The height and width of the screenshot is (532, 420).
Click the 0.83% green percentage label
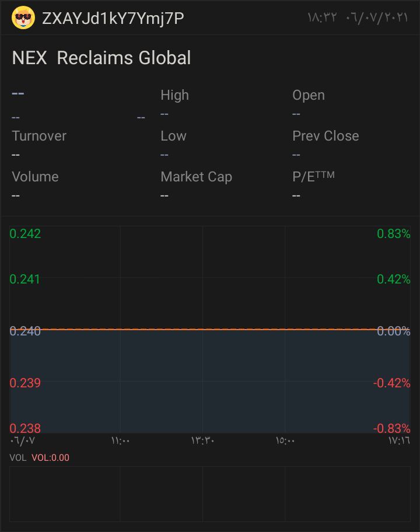click(x=394, y=234)
